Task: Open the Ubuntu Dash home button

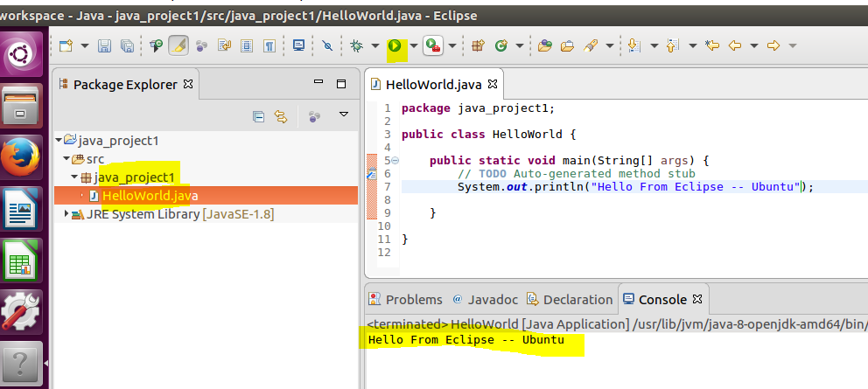Action: (x=21, y=53)
